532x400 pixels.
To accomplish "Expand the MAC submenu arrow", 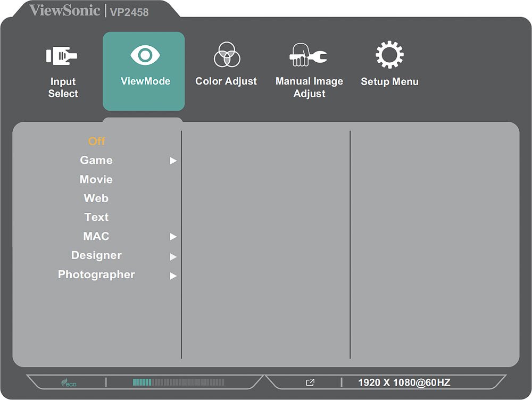I will tap(173, 237).
